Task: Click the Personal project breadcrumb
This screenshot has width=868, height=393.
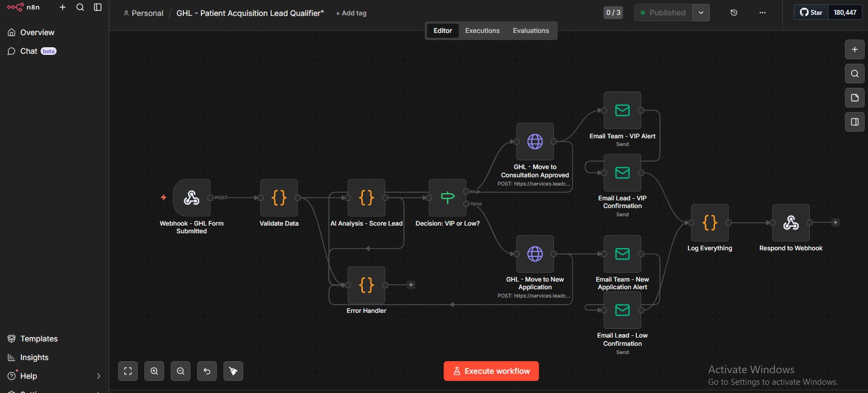Action: point(143,13)
